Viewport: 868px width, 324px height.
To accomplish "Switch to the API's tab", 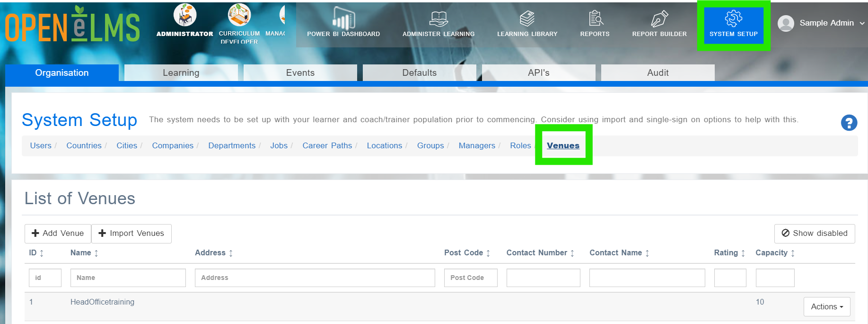I will click(x=539, y=73).
